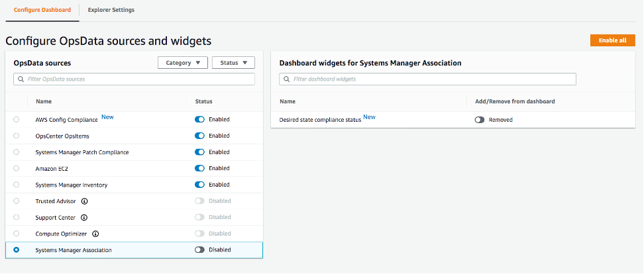This screenshot has height=274, width=644.
Task: Switch to Explorer Settings tab
Action: pos(111,10)
